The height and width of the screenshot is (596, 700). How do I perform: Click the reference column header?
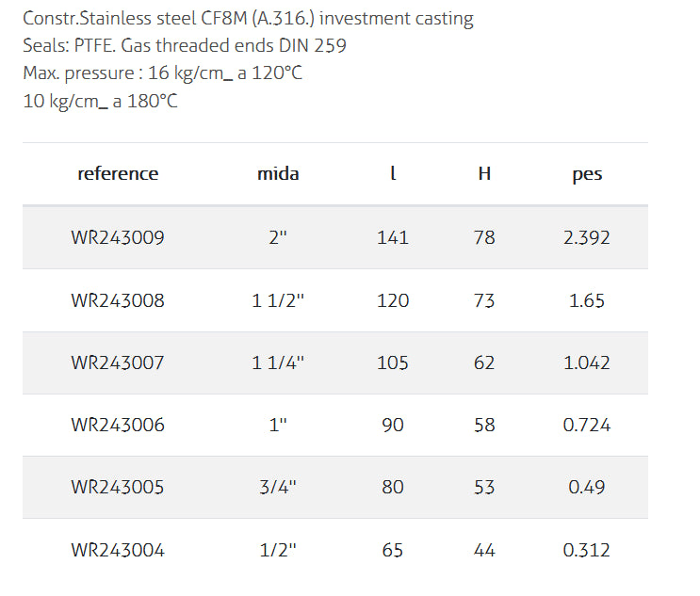point(118,173)
